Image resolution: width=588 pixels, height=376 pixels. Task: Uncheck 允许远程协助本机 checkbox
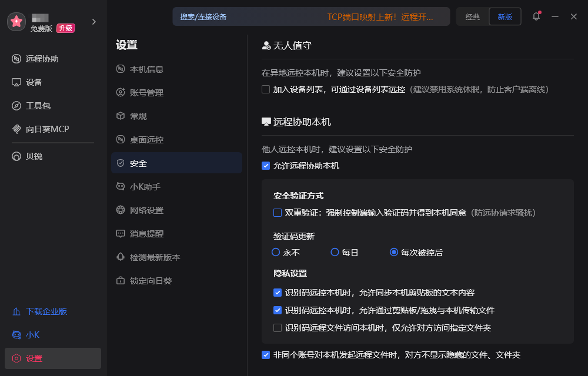tap(266, 166)
